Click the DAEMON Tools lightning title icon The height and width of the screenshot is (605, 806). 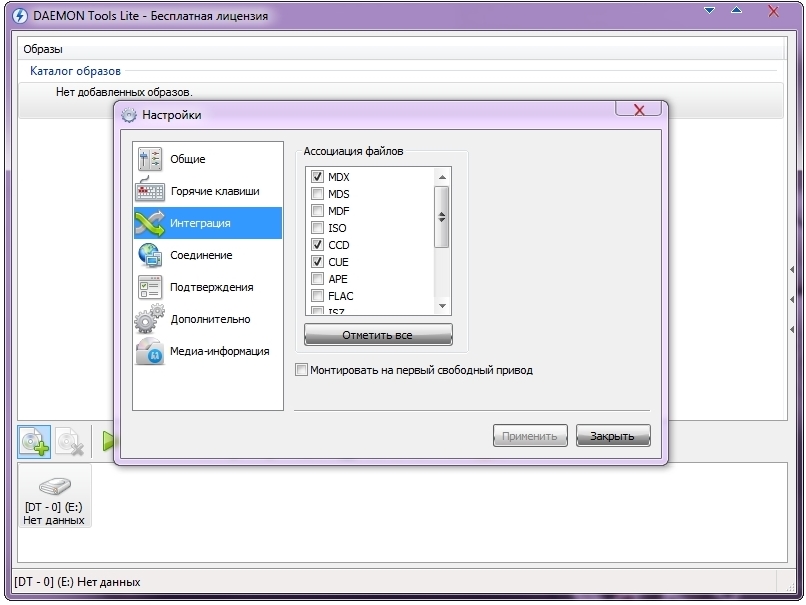(20, 15)
